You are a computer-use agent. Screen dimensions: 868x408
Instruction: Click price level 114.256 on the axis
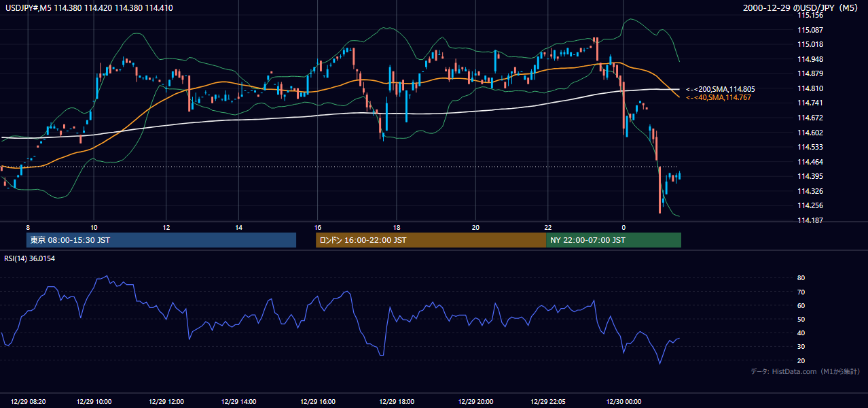click(x=810, y=205)
